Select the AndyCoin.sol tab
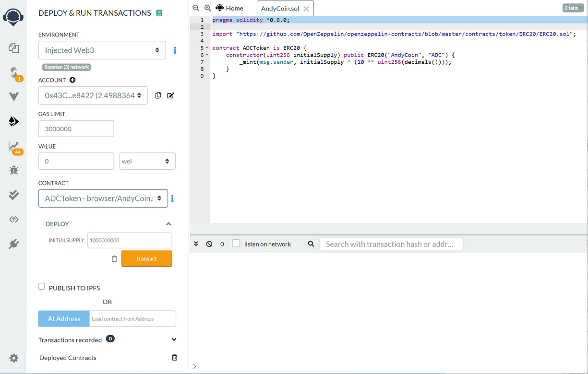Screen dimensions: 588x374 click(280, 9)
